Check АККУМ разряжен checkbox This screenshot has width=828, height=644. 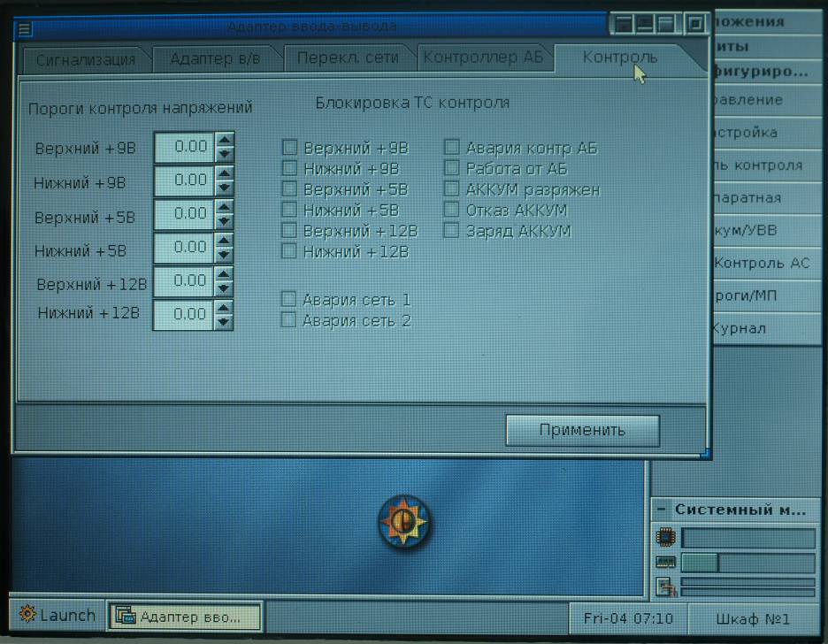(x=451, y=188)
